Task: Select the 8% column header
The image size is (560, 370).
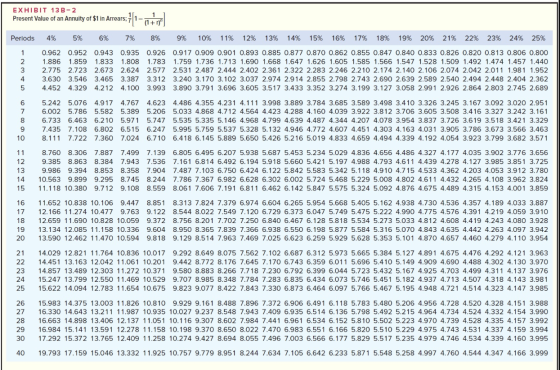Action: click(155, 38)
